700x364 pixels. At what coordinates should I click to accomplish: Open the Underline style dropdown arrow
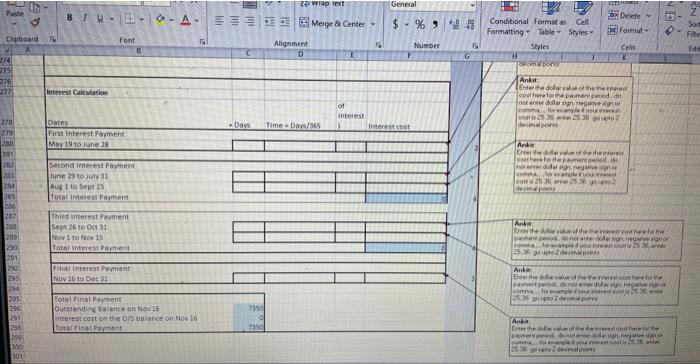click(112, 19)
